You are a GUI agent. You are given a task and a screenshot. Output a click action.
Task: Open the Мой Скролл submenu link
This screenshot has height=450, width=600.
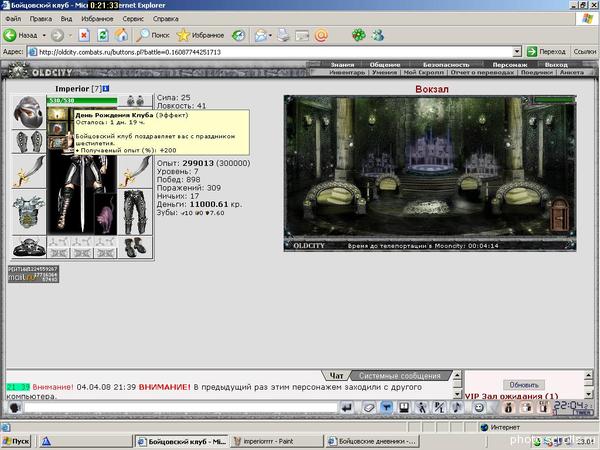pos(424,72)
